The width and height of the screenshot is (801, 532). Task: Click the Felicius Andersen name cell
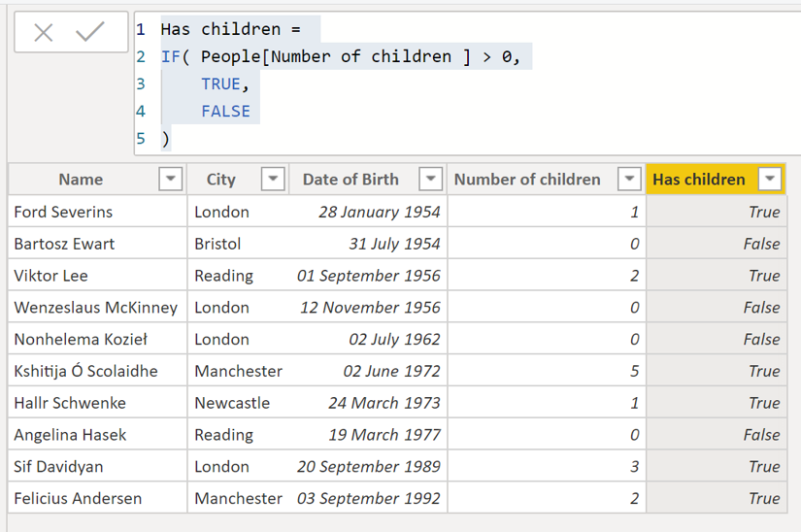78,499
